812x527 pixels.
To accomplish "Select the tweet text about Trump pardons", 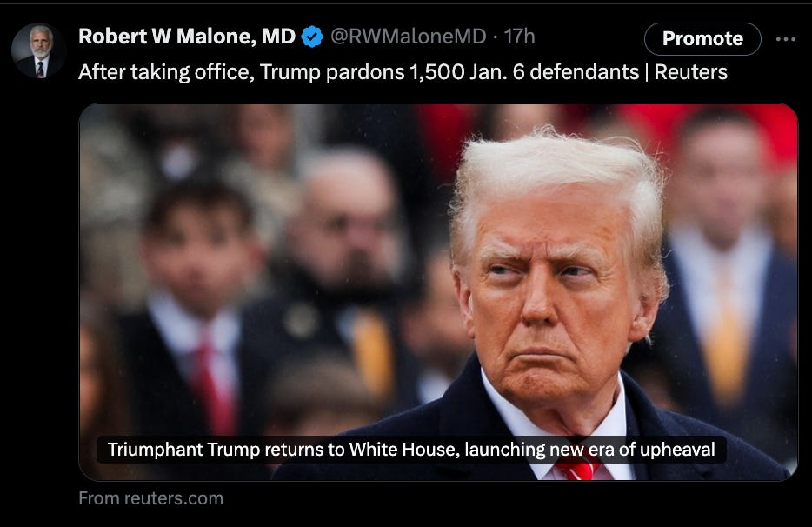I will coord(403,72).
